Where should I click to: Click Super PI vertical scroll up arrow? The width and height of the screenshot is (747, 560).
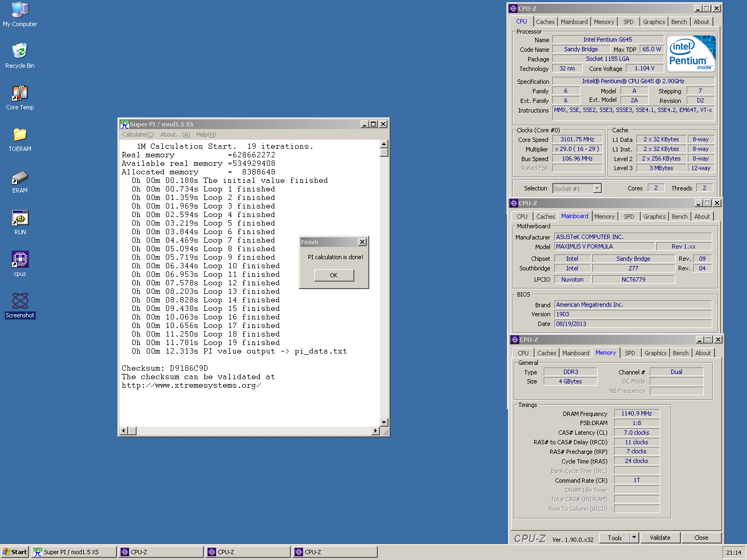[384, 144]
